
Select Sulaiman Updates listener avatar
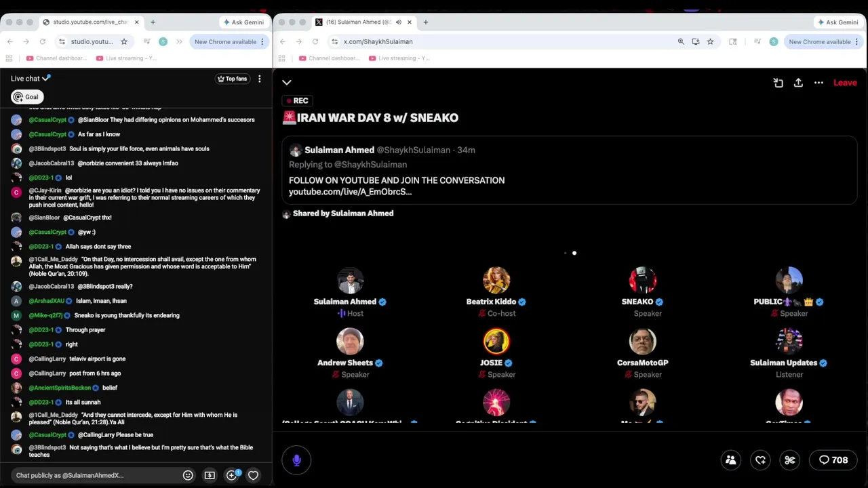(x=789, y=342)
